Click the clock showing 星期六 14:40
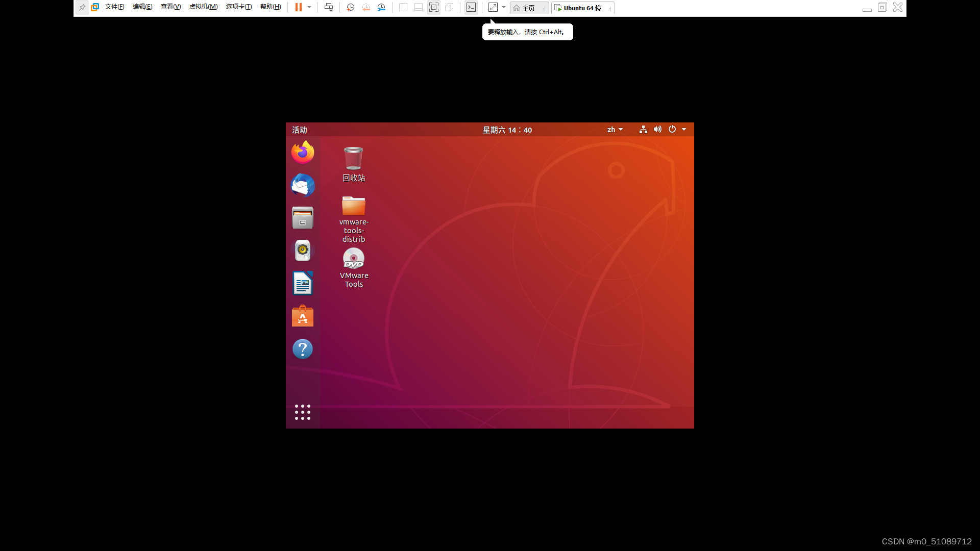The width and height of the screenshot is (980, 551). (507, 130)
